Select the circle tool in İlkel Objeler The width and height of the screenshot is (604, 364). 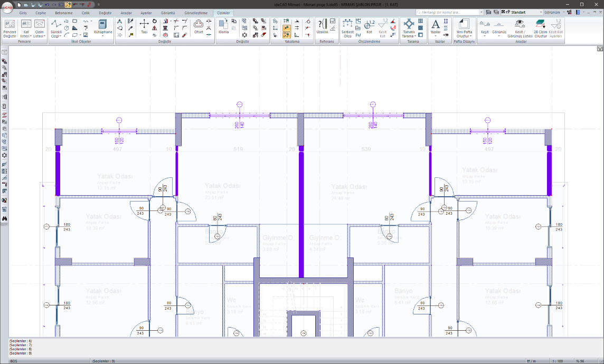coord(67,28)
